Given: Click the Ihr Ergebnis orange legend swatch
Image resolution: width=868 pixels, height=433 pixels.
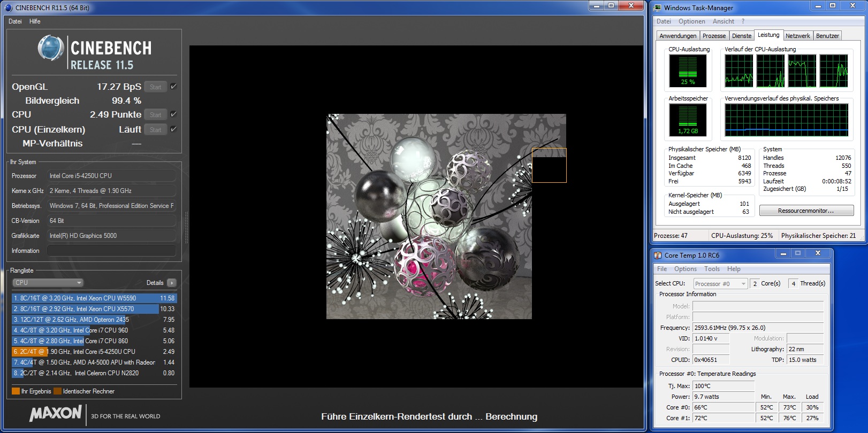Looking at the screenshot, I should (x=16, y=391).
